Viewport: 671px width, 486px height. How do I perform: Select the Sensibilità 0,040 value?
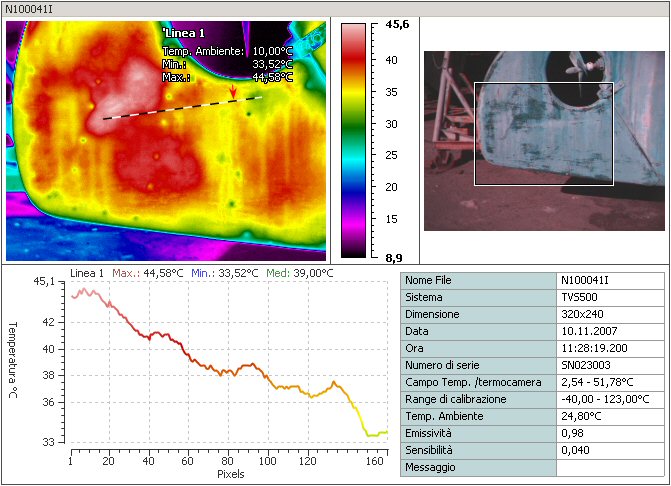pyautogui.click(x=608, y=451)
